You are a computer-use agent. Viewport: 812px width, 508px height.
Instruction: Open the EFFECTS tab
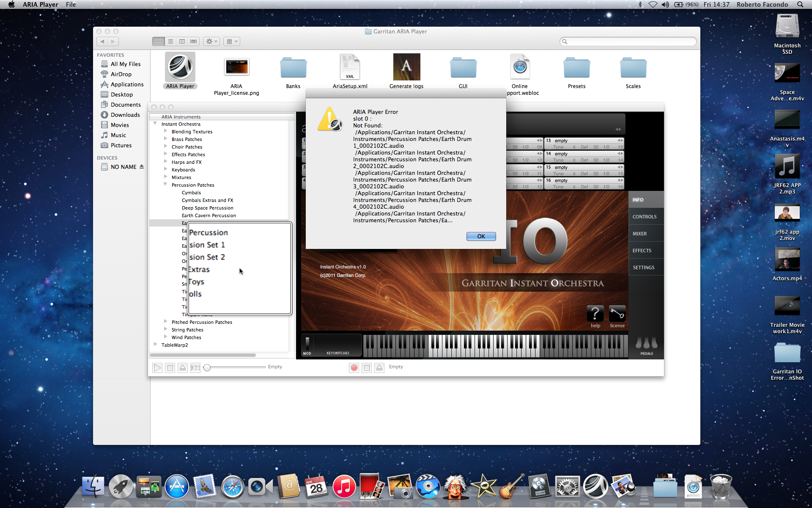(x=642, y=251)
